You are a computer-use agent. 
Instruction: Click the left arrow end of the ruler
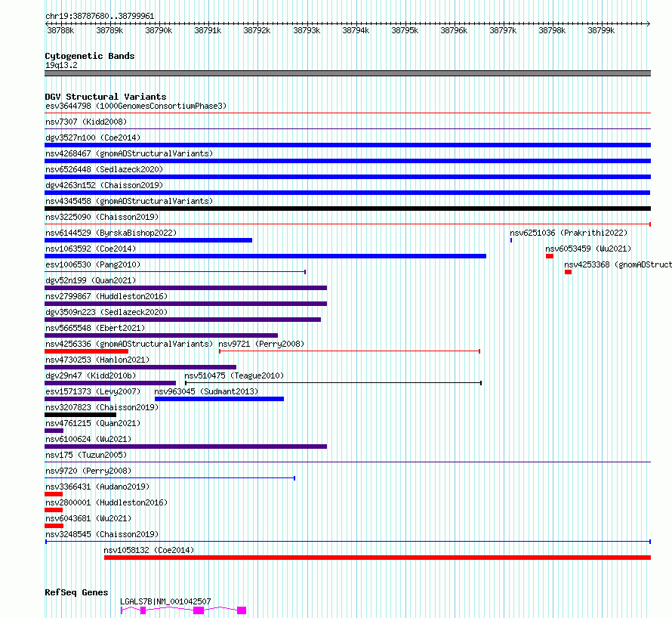(x=47, y=23)
